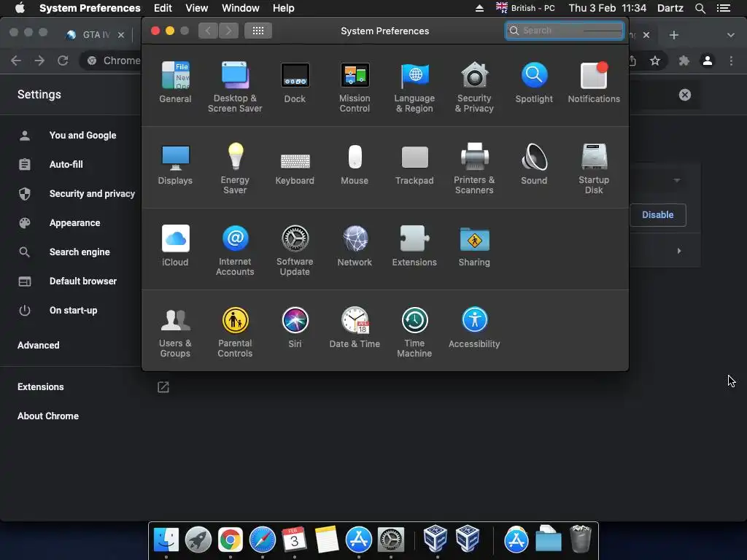Click the Show All grid button
The height and width of the screenshot is (560, 747).
(258, 31)
